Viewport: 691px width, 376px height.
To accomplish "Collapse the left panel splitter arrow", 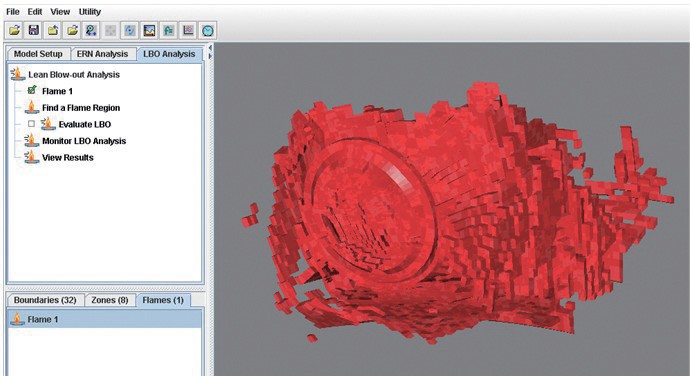I will 210,47.
